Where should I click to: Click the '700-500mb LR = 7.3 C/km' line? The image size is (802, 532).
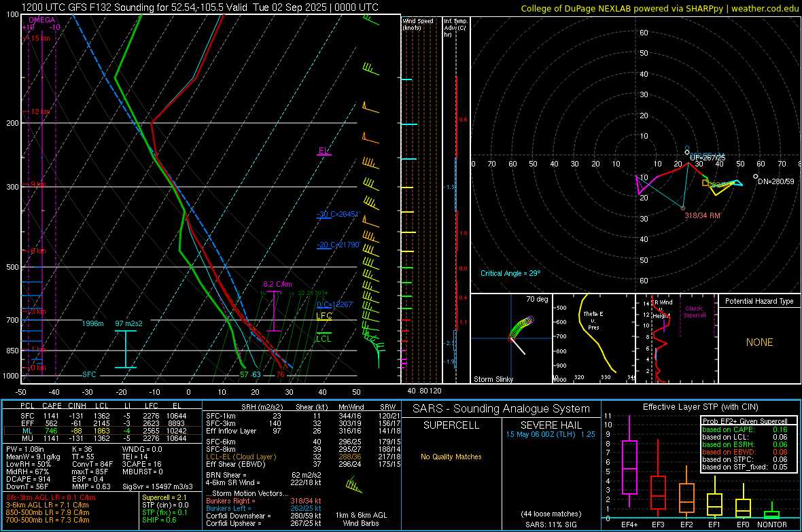pyautogui.click(x=48, y=520)
